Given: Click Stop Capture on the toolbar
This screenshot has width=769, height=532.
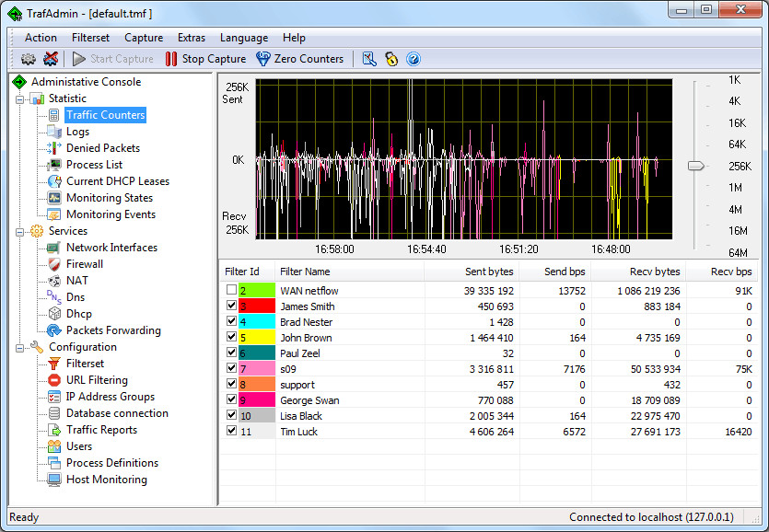Looking at the screenshot, I should tap(204, 58).
